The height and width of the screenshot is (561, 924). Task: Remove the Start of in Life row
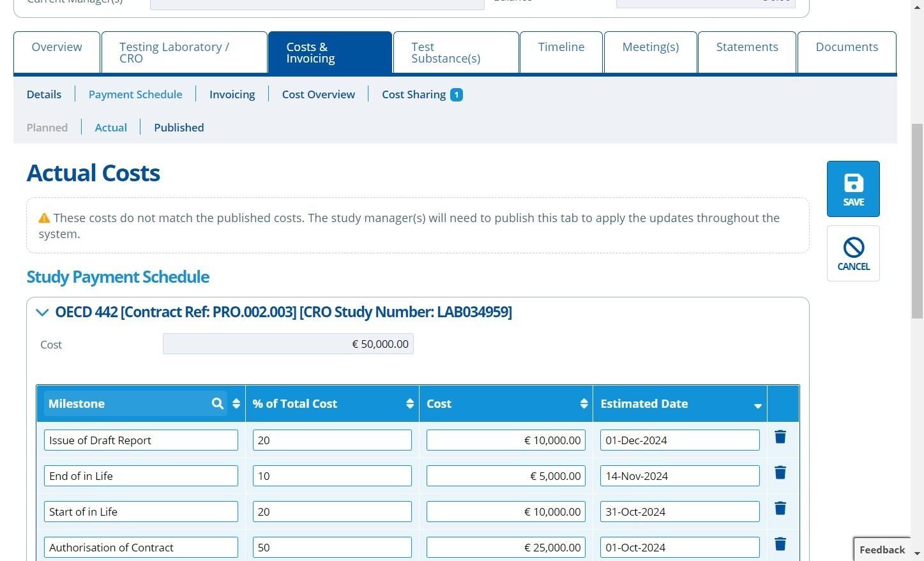[x=780, y=509]
